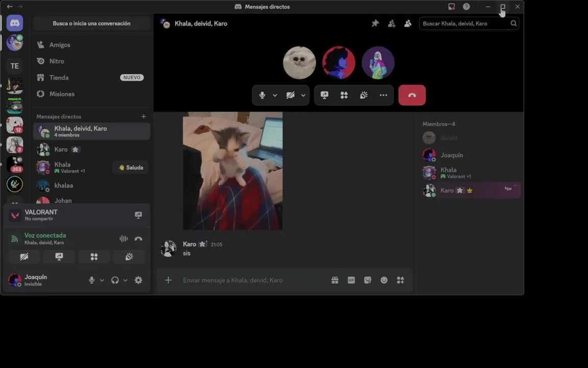Open emoji picker

coord(384,280)
